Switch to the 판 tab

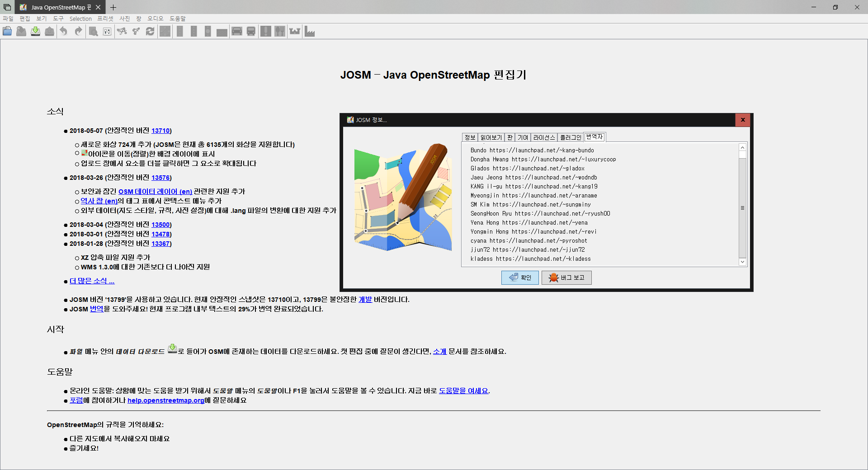click(x=510, y=137)
